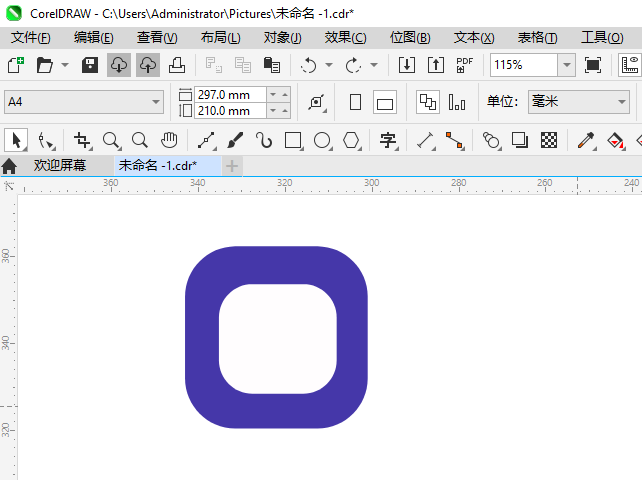The image size is (642, 480).
Task: Select the Ellipse tool
Action: [x=322, y=140]
